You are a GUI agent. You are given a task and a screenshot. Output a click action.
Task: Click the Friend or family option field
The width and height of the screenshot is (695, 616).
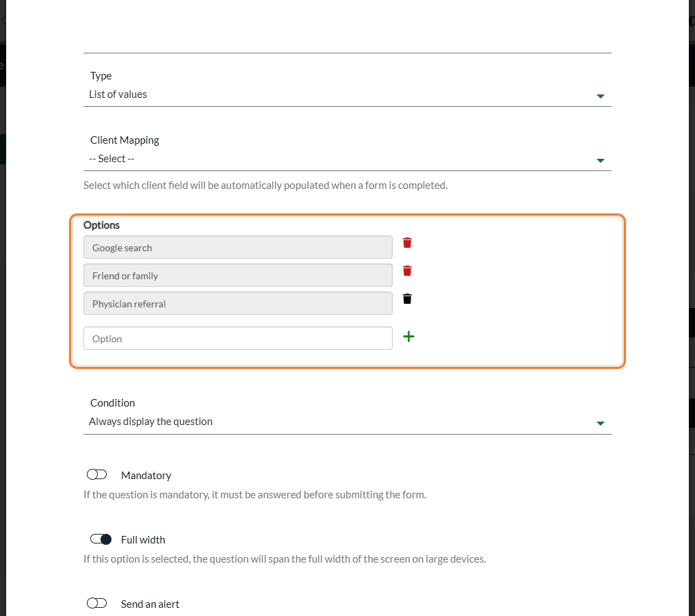click(237, 275)
